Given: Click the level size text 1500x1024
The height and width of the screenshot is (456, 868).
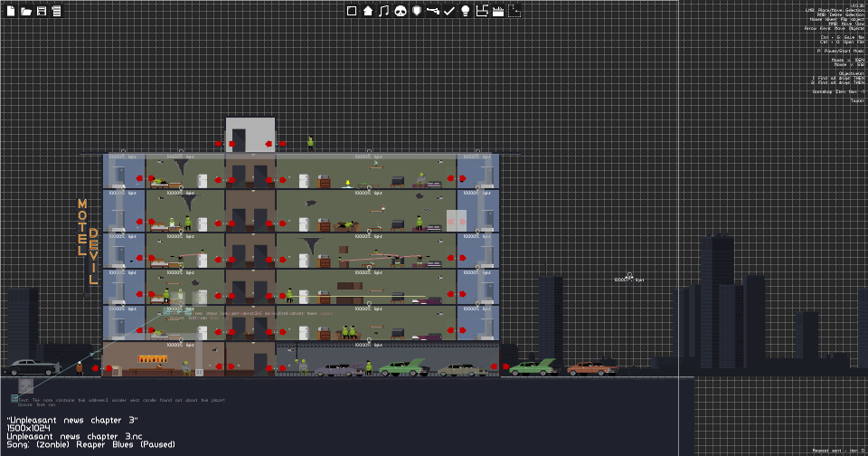Looking at the screenshot, I should (28, 428).
